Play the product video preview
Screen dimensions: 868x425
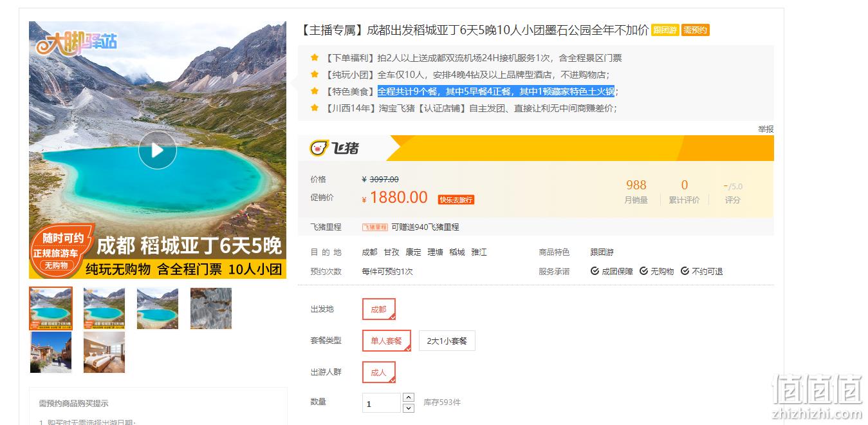(x=157, y=150)
